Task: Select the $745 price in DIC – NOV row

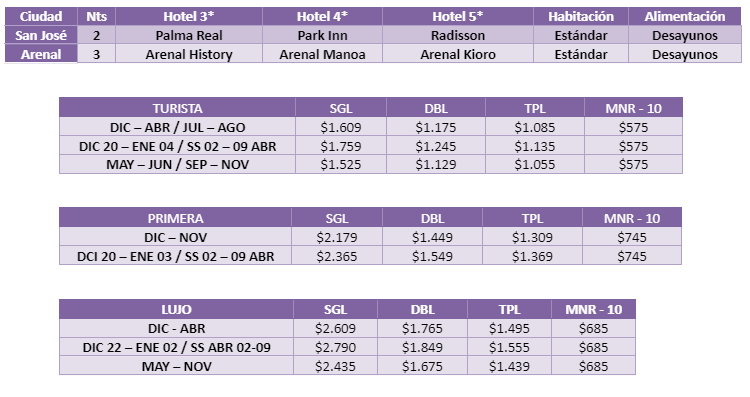Action: (632, 237)
